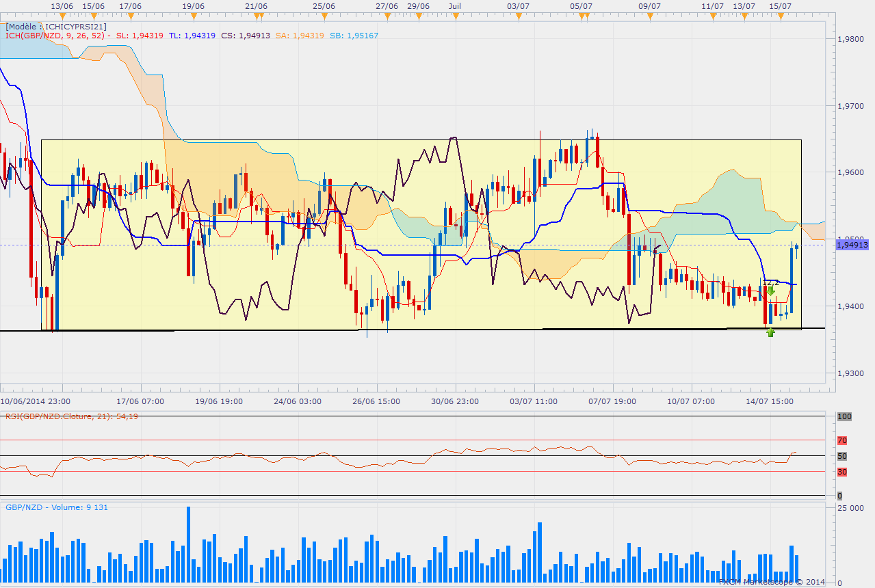875x588 pixels.
Task: Select the orange marker under 29/06
Action: click(418, 16)
